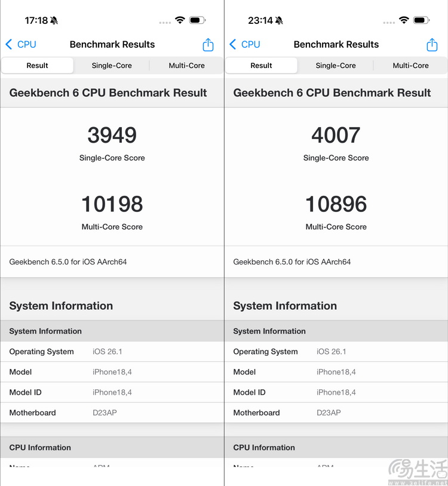Select Result tab in left screenshot
This screenshot has width=448, height=486.
point(37,66)
